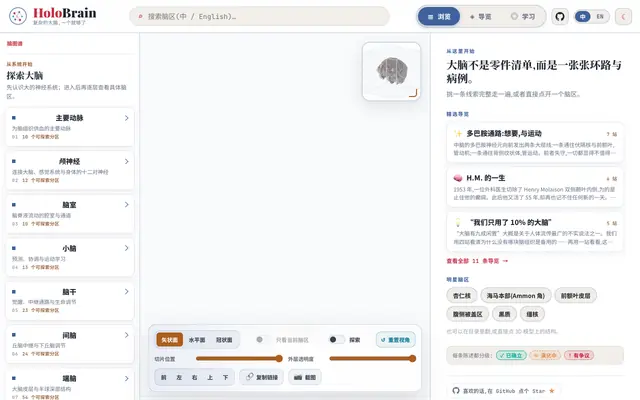Click the arrow after 查看全部 11 条导览
Screen dimensions: 640x400
pyautogui.click(x=505, y=261)
